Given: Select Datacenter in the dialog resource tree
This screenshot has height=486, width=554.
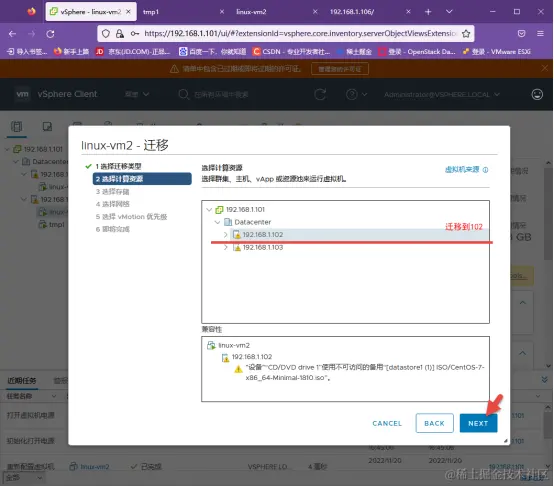Looking at the screenshot, I should coord(252,222).
